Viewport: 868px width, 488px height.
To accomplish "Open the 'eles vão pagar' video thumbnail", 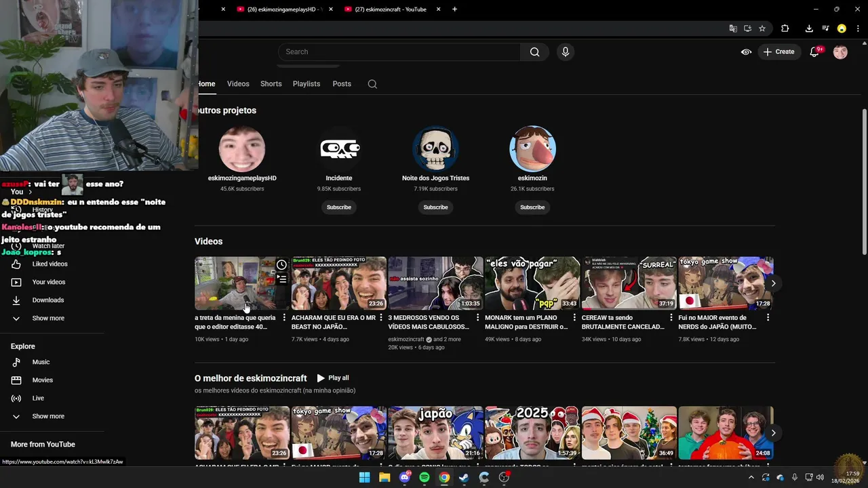I will click(x=532, y=283).
